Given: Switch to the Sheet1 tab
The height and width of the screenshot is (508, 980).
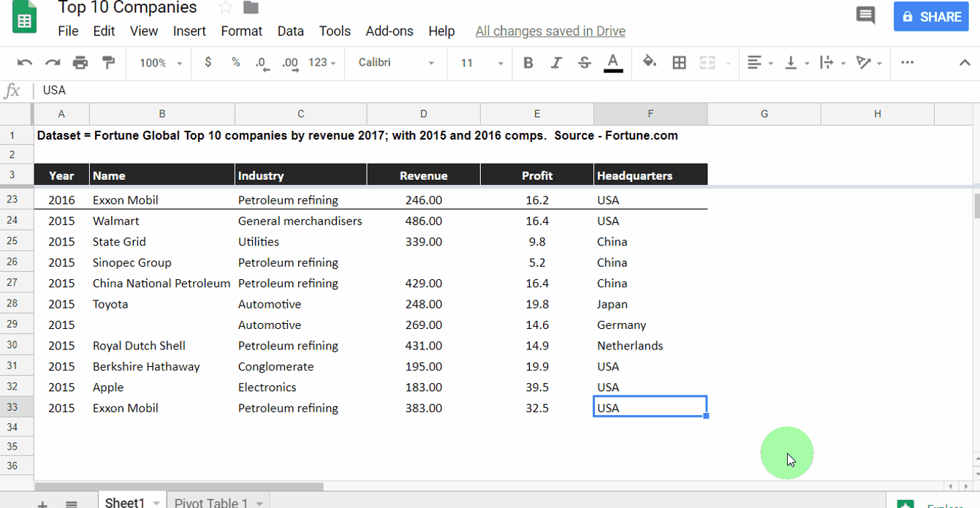Looking at the screenshot, I should tap(124, 502).
